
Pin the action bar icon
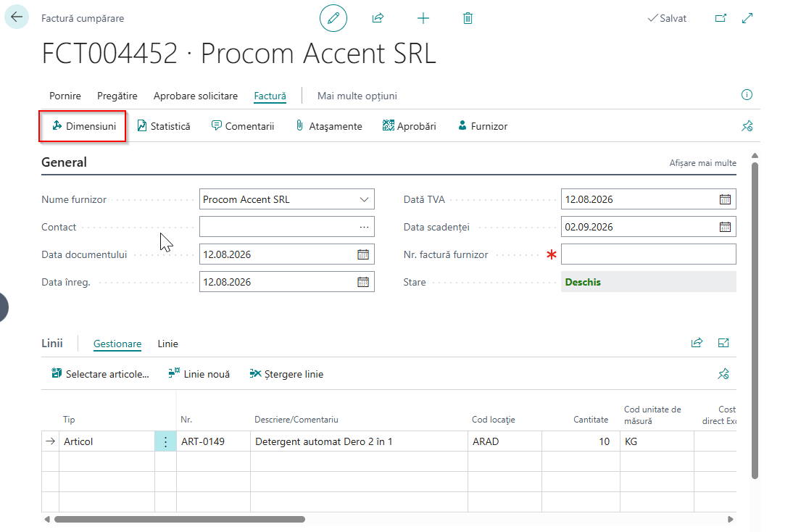[747, 126]
